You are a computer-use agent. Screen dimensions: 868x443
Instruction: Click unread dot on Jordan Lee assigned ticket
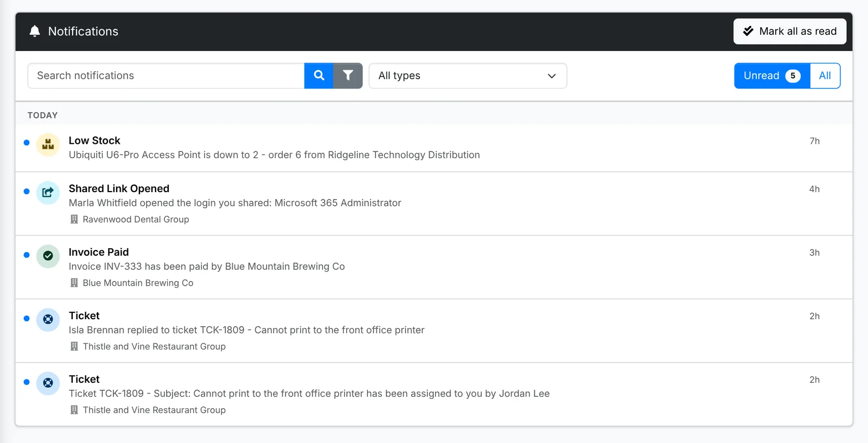[x=27, y=382]
